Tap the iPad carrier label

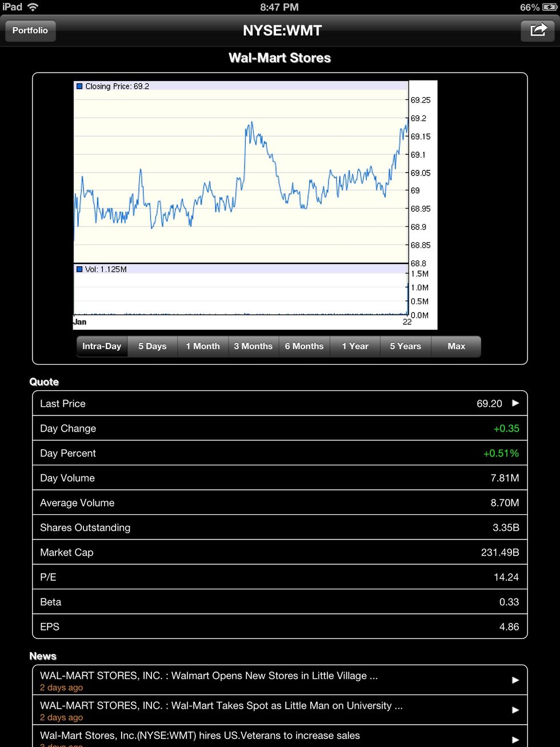point(12,7)
